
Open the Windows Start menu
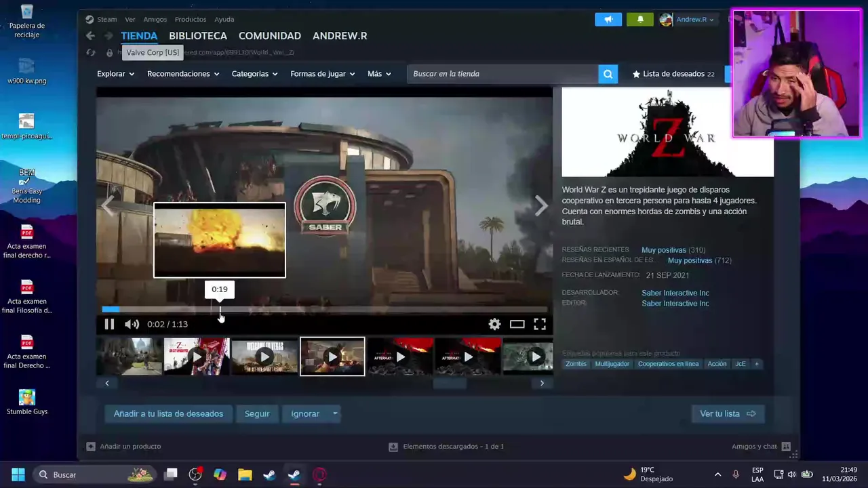point(18,474)
